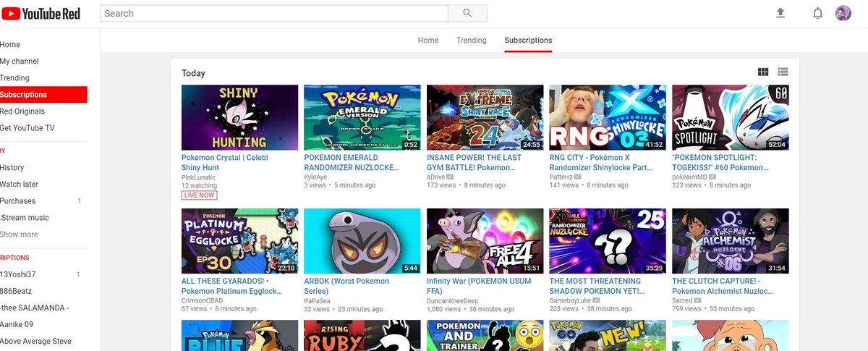Open the notifications bell

pos(818,13)
